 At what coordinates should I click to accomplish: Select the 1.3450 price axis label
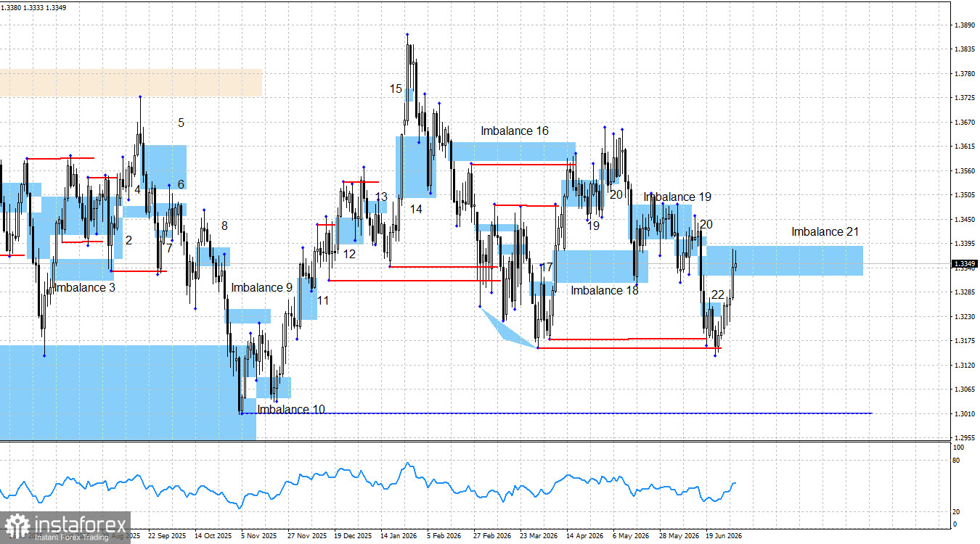click(x=965, y=220)
